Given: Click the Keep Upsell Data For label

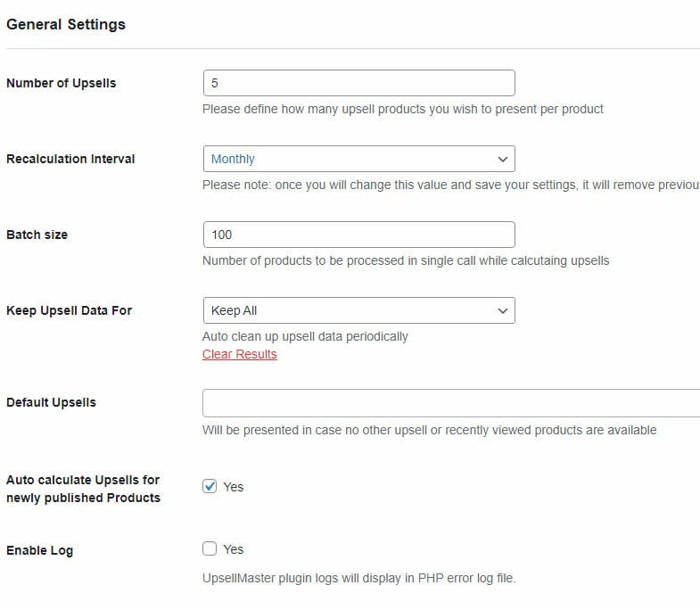Looking at the screenshot, I should (69, 310).
